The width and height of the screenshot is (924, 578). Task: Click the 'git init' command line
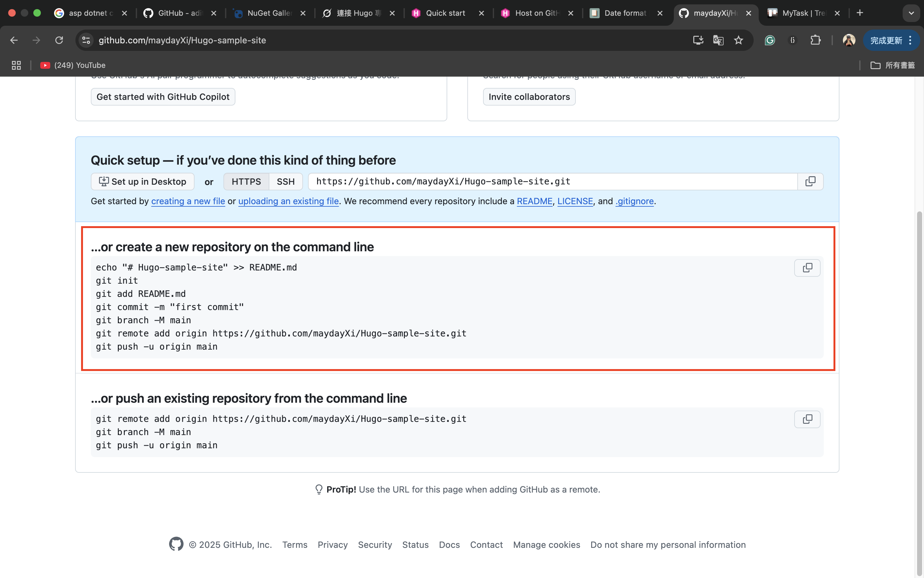point(117,281)
